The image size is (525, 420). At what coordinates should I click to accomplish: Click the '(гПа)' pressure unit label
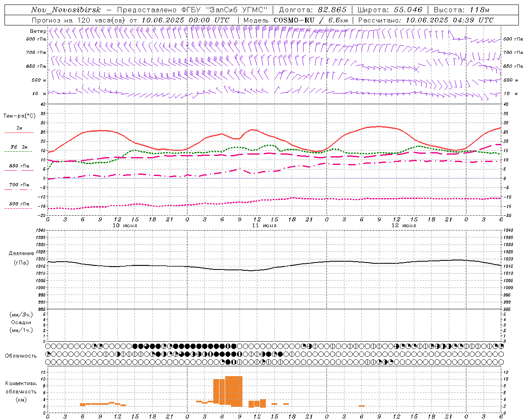(21, 262)
